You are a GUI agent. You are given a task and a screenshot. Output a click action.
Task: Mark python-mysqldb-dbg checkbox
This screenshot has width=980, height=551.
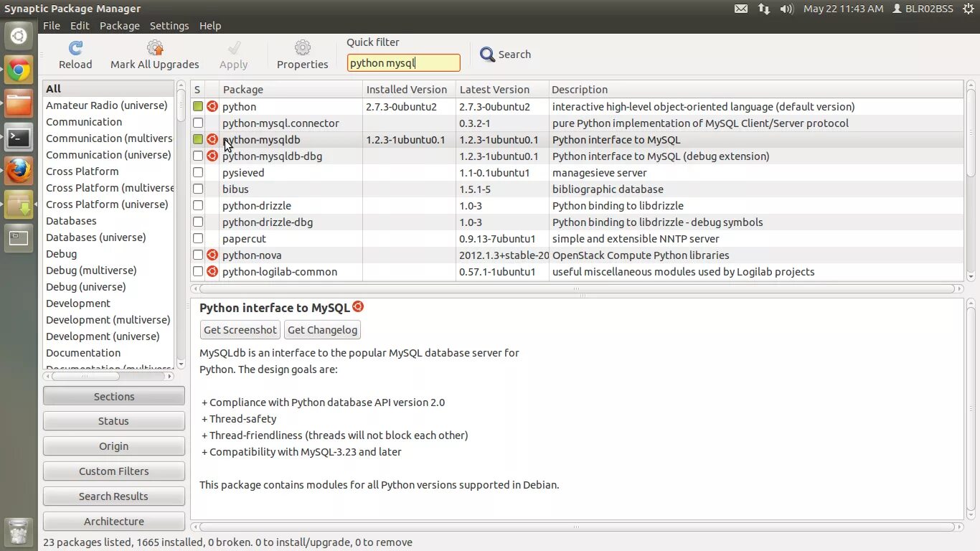[198, 156]
